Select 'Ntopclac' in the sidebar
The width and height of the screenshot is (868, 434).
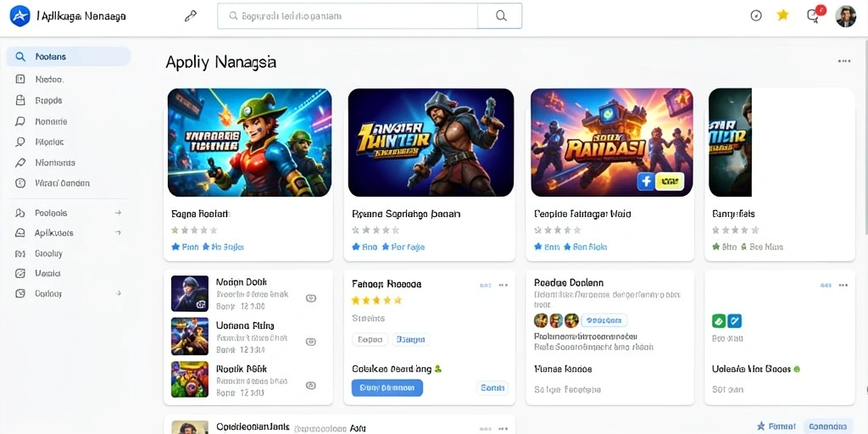(49, 142)
